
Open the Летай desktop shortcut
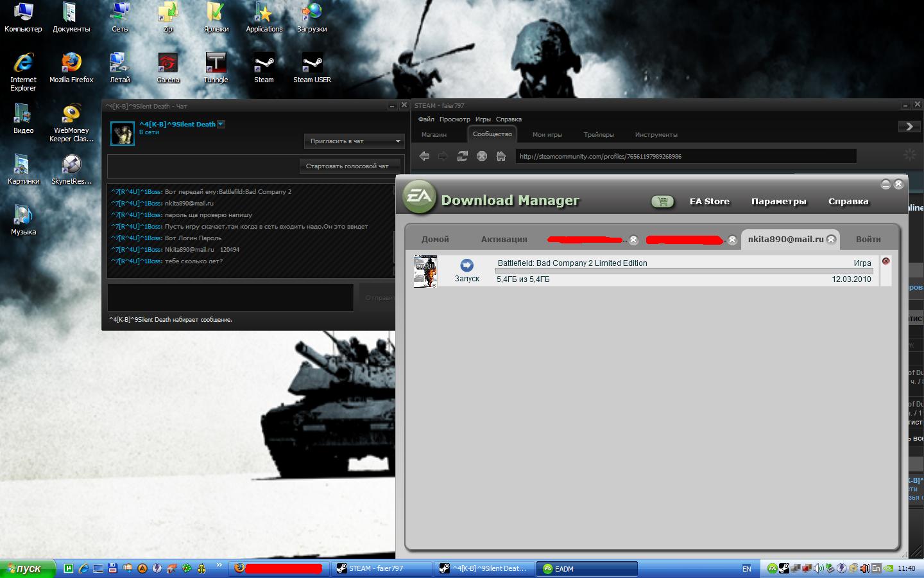(x=120, y=69)
